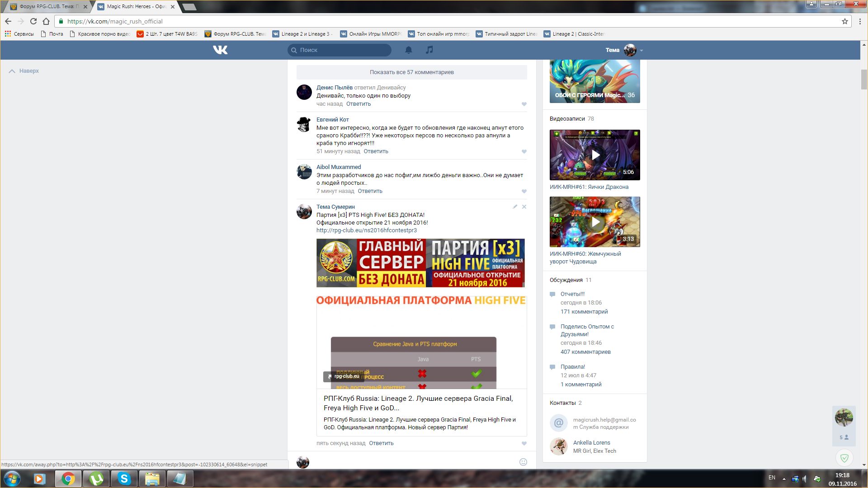Open the Отчеты!!! discussion
This screenshot has height=488, width=868.
click(572, 294)
